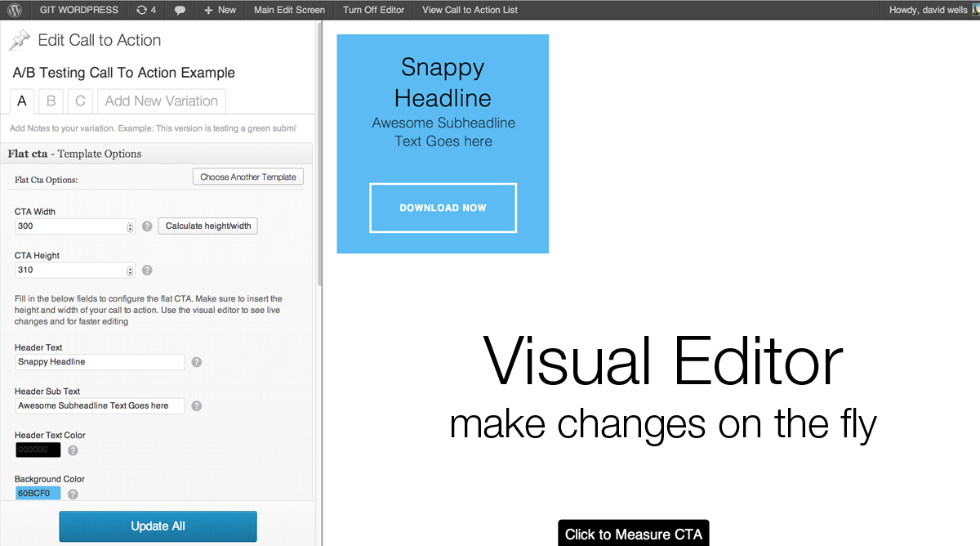This screenshot has height=546, width=980.
Task: Click the CTA Width input field
Action: coord(75,226)
